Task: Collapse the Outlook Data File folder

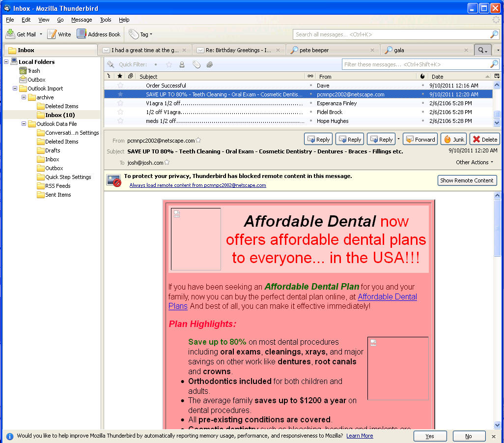Action: click(24, 124)
